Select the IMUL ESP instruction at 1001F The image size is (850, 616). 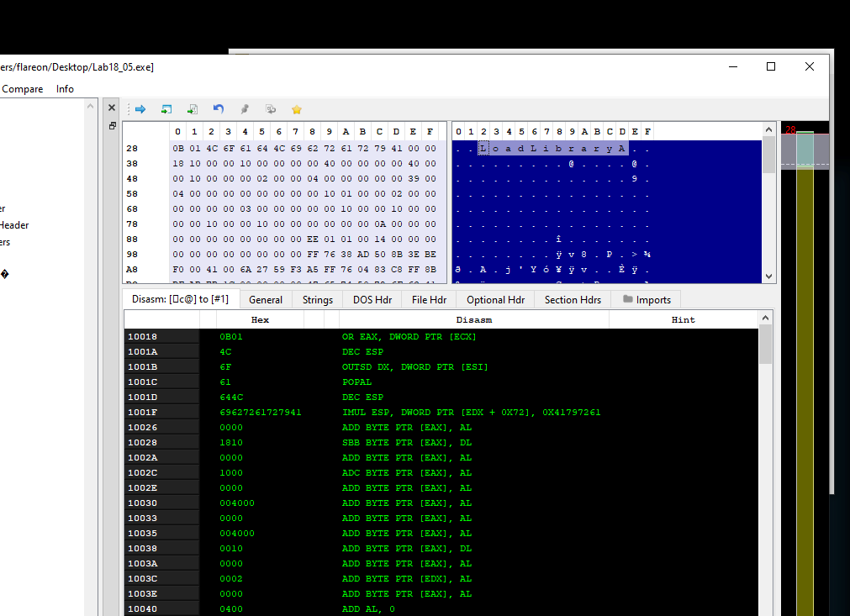pyautogui.click(x=471, y=413)
